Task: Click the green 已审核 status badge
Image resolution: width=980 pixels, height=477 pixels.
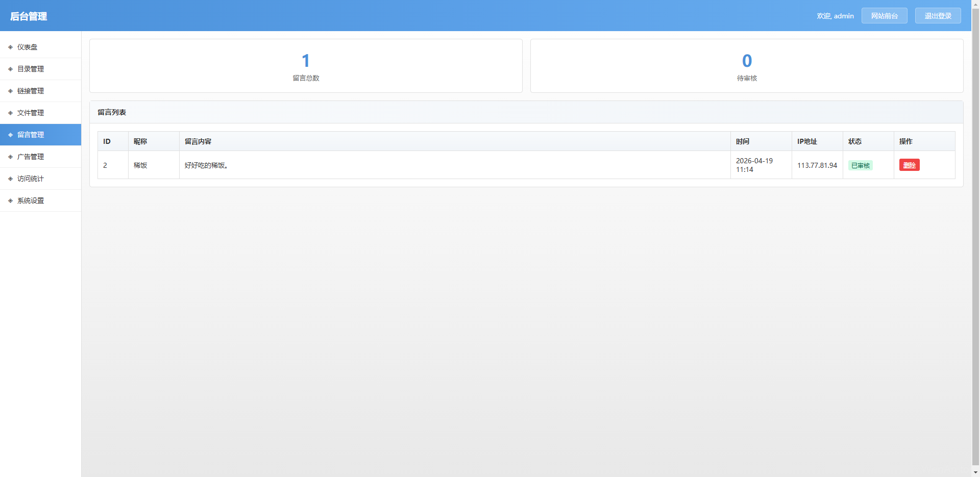Action: pyautogui.click(x=860, y=165)
